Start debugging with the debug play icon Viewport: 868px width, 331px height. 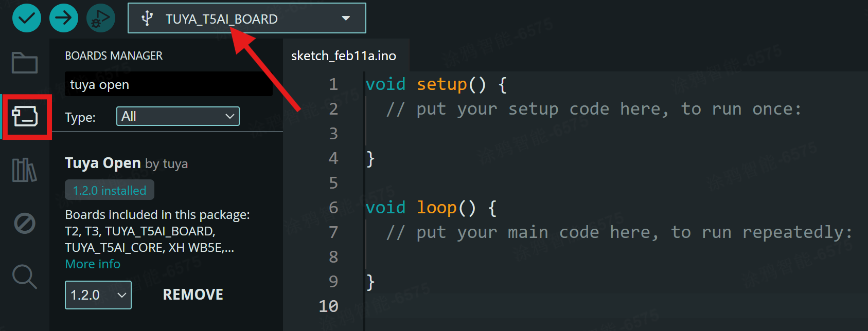coord(100,19)
